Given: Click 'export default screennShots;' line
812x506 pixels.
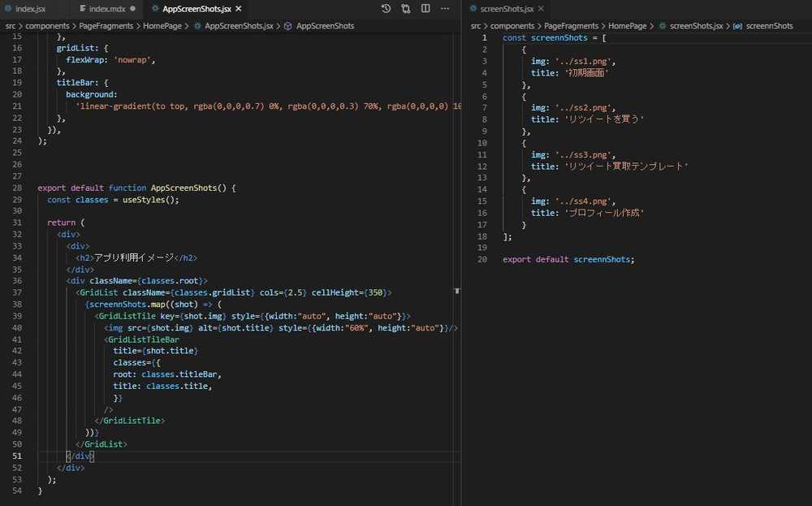Looking at the screenshot, I should 568,259.
